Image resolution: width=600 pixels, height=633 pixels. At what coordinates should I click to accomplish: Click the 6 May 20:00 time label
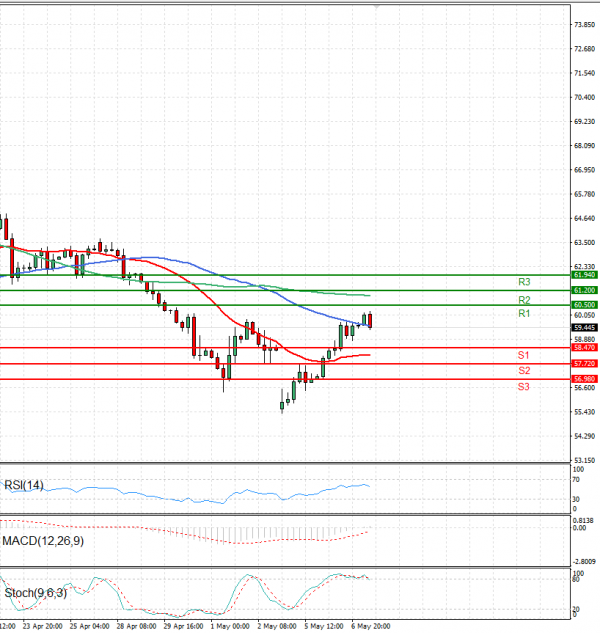371,626
